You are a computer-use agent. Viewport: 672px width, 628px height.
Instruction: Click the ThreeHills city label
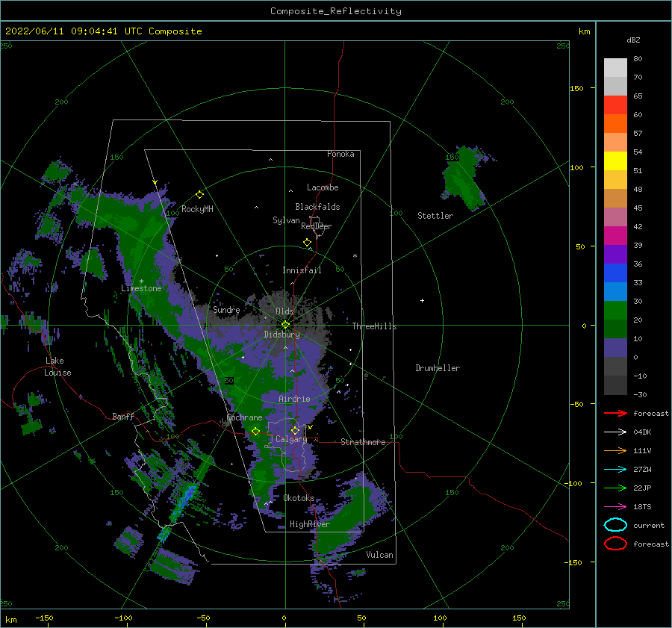[374, 326]
